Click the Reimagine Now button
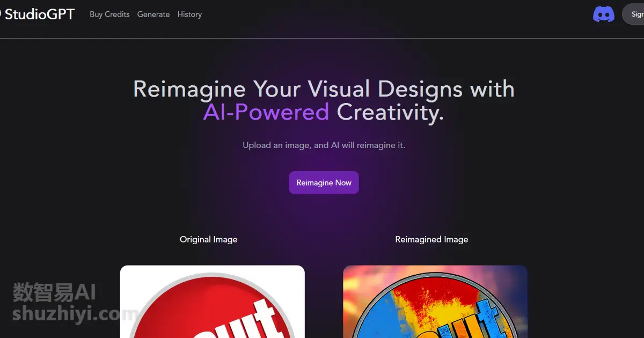Screen dimensions: 644x338 click(x=324, y=183)
